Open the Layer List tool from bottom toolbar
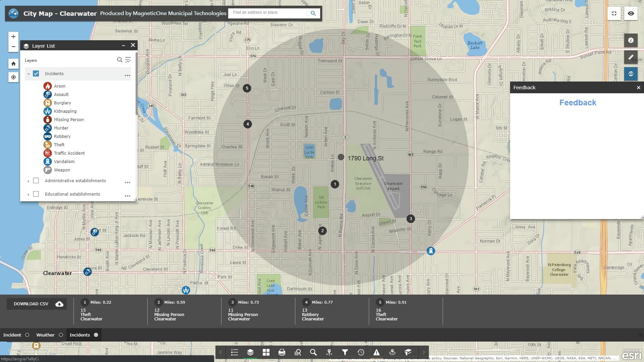644x362 pixels. [x=250, y=352]
